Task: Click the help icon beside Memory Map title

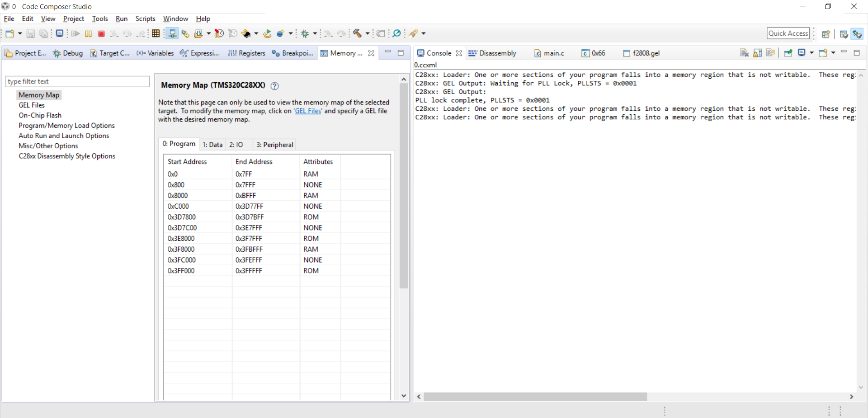Action: point(274,86)
